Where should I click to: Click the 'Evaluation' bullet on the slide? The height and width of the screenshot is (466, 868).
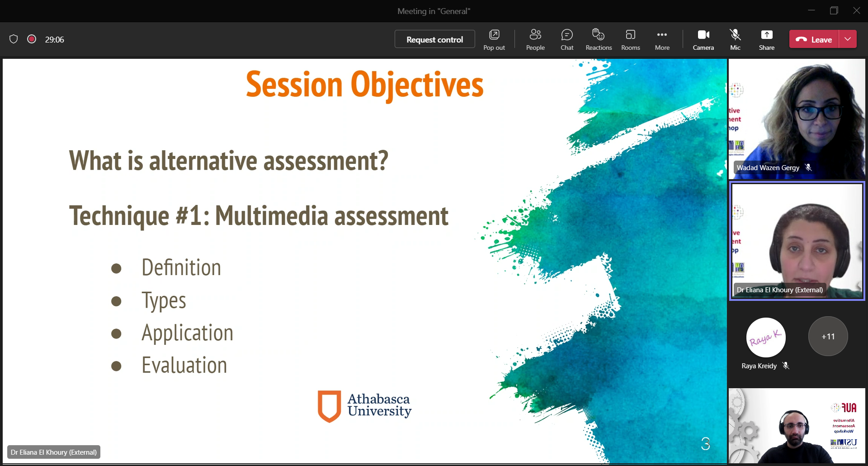[x=184, y=365]
